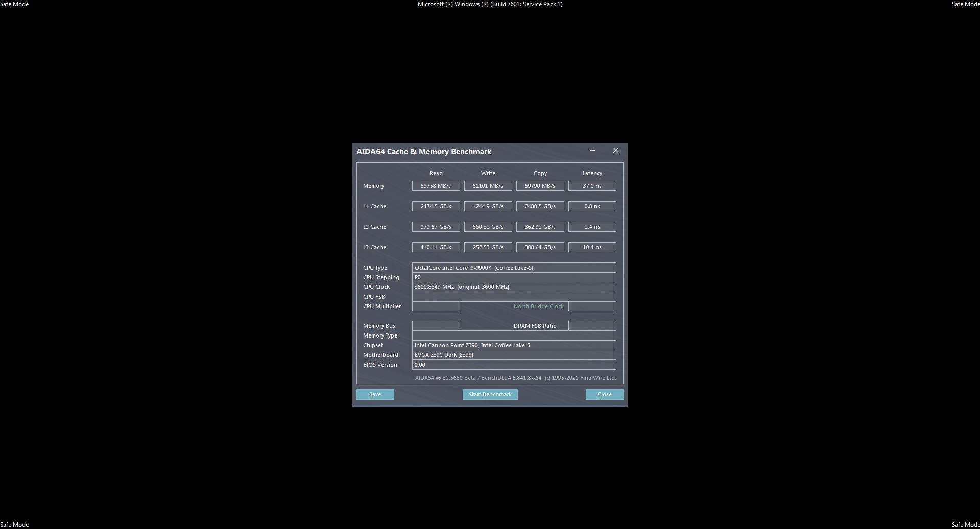Select Memory Read value 59758 MB/s

(x=436, y=186)
